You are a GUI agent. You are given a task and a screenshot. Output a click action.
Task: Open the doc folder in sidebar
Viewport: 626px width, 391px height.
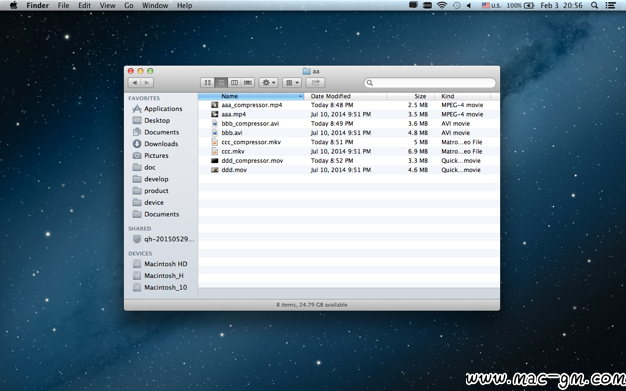(144, 167)
